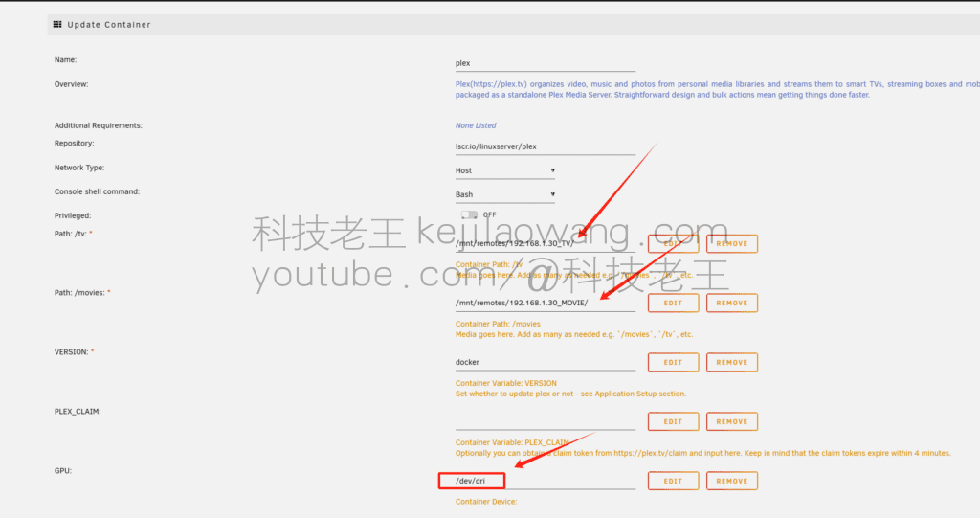
Task: Click the Name field containing plex
Action: pos(545,63)
